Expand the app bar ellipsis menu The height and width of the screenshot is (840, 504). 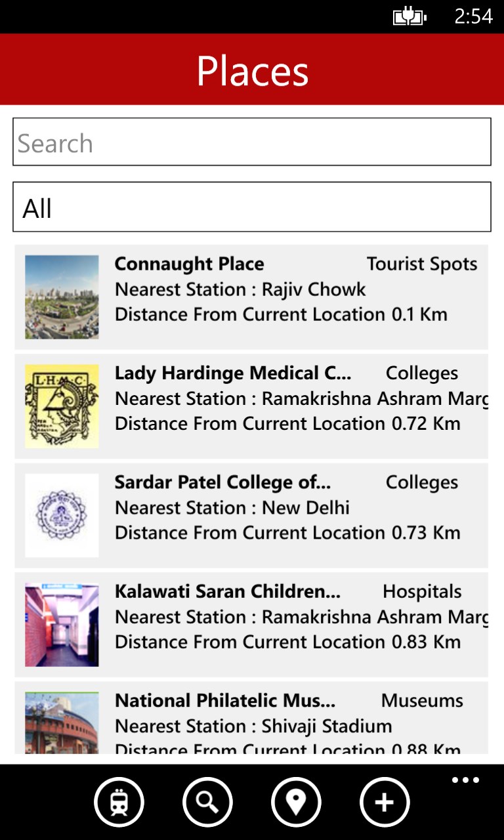click(465, 780)
